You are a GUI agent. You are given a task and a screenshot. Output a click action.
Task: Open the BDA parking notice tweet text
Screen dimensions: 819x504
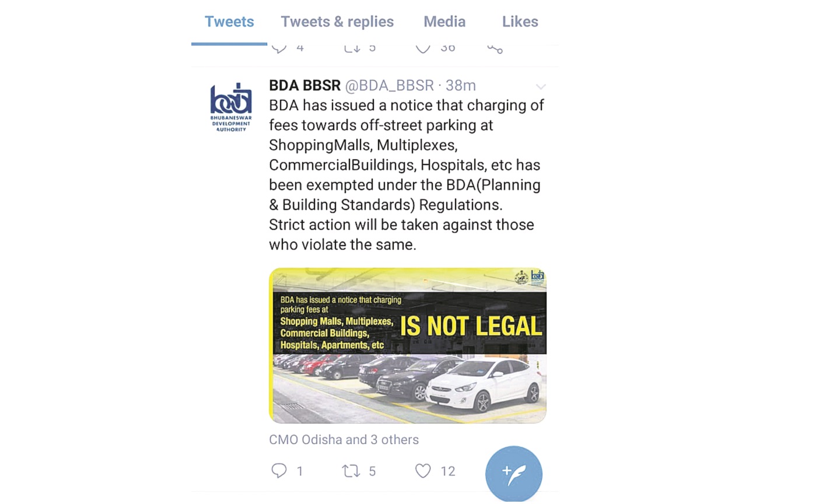(x=406, y=175)
